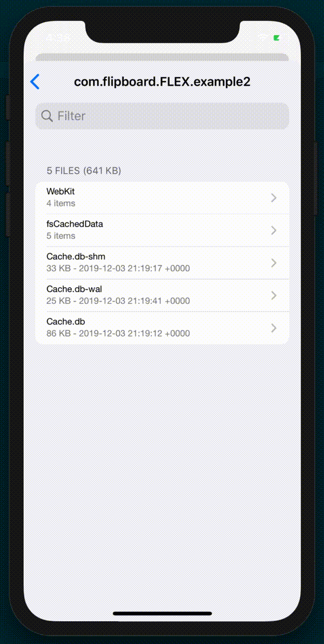Click the disclosure arrow for Cache.db-shm
The height and width of the screenshot is (644, 324).
point(274,263)
